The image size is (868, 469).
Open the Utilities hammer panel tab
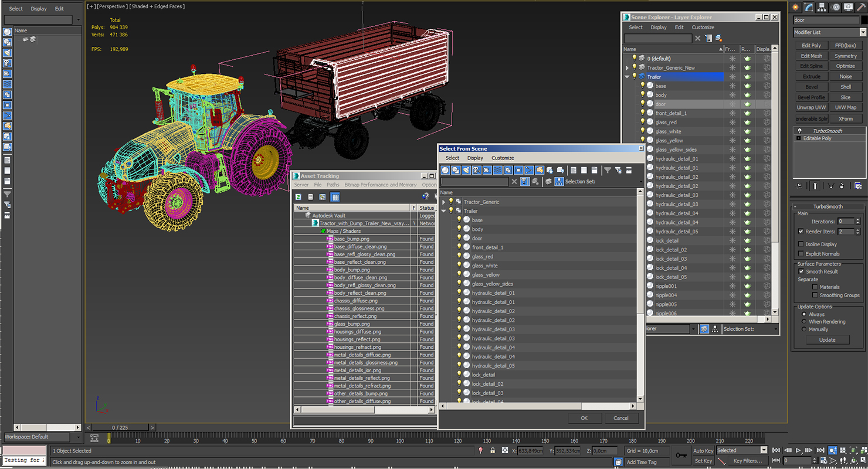point(862,7)
